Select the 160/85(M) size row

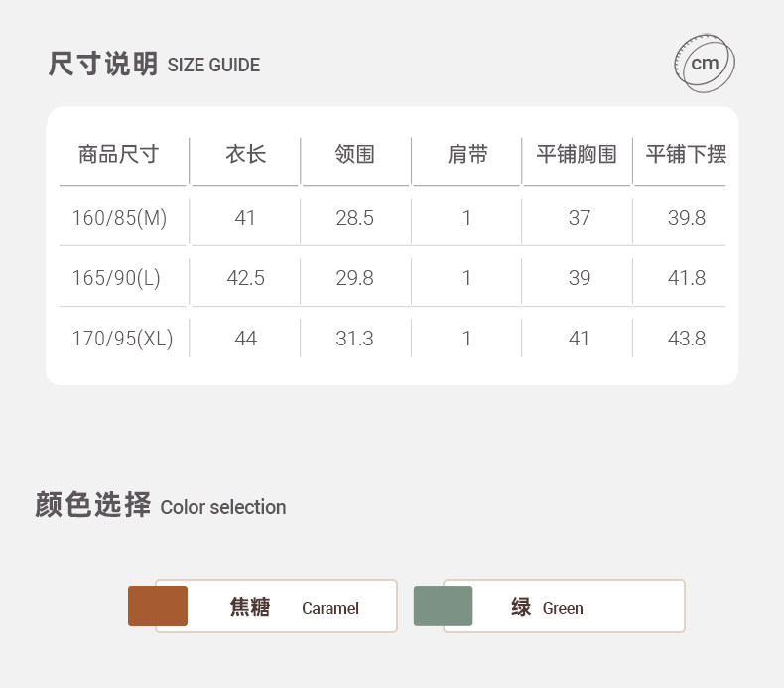tap(119, 218)
